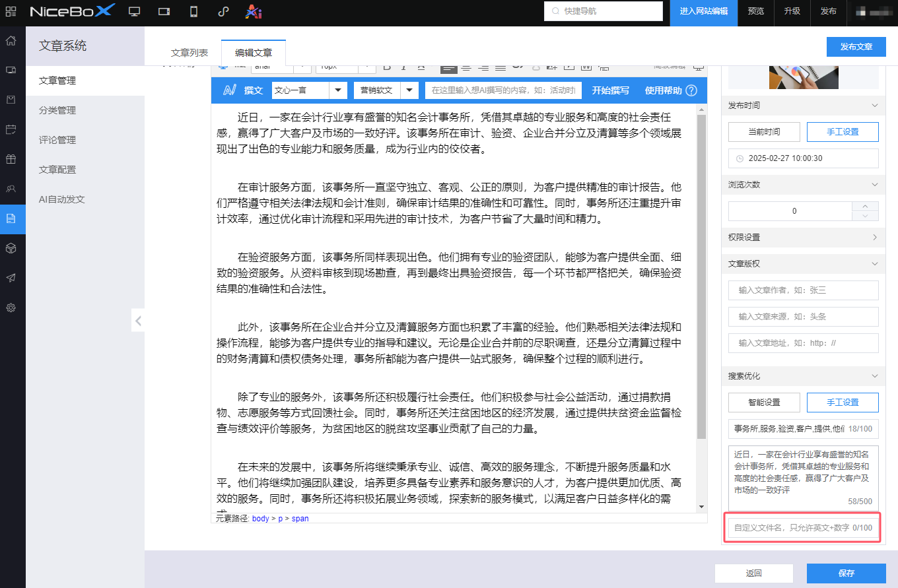Screen dimensions: 898x588
Task: Select 智能设置 under 搜索优化
Action: coord(764,403)
